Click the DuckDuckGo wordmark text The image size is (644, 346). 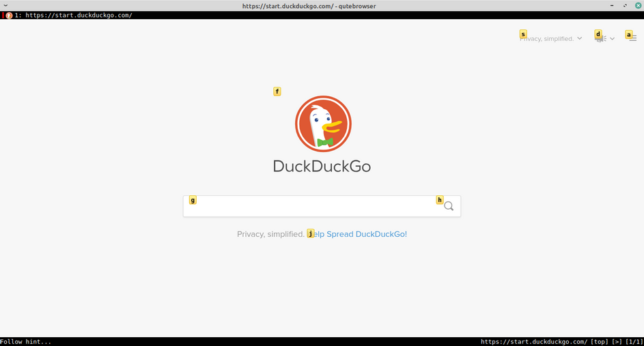[322, 167]
